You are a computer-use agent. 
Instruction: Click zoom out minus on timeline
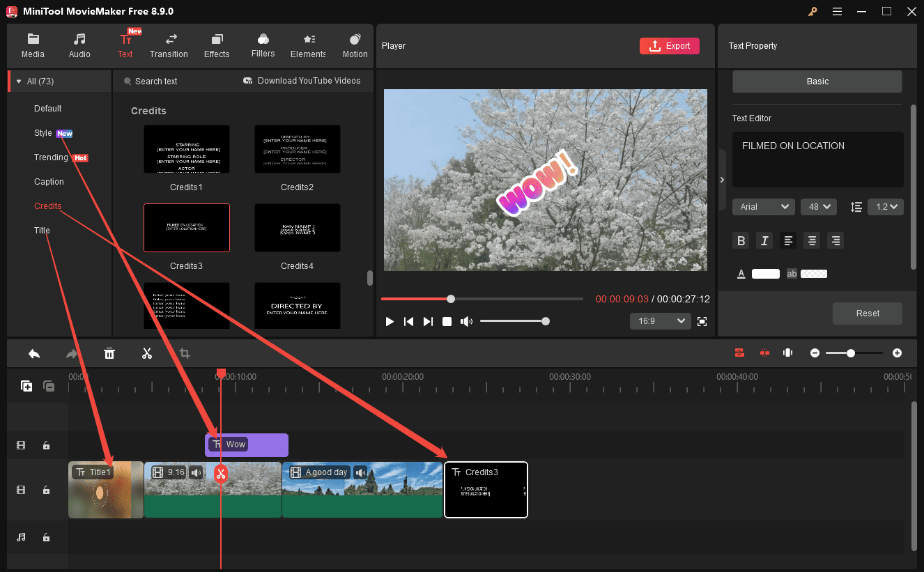point(815,353)
